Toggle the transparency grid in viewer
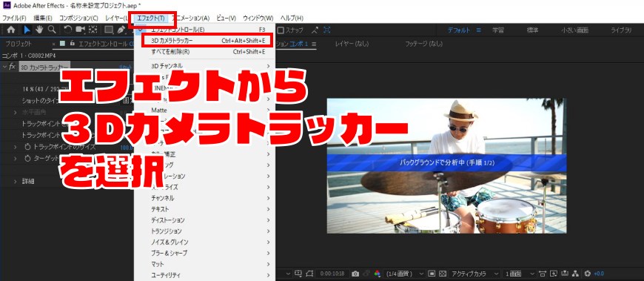644x281 pixels. [443, 274]
